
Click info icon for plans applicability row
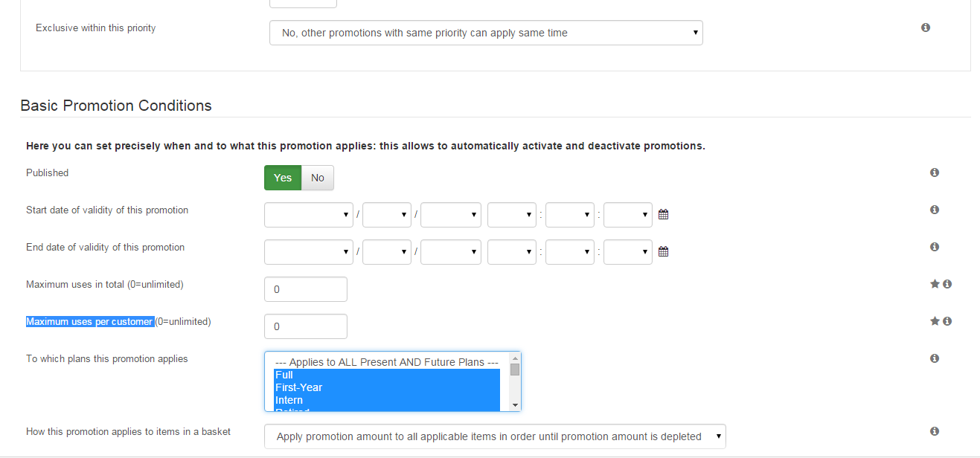click(935, 358)
